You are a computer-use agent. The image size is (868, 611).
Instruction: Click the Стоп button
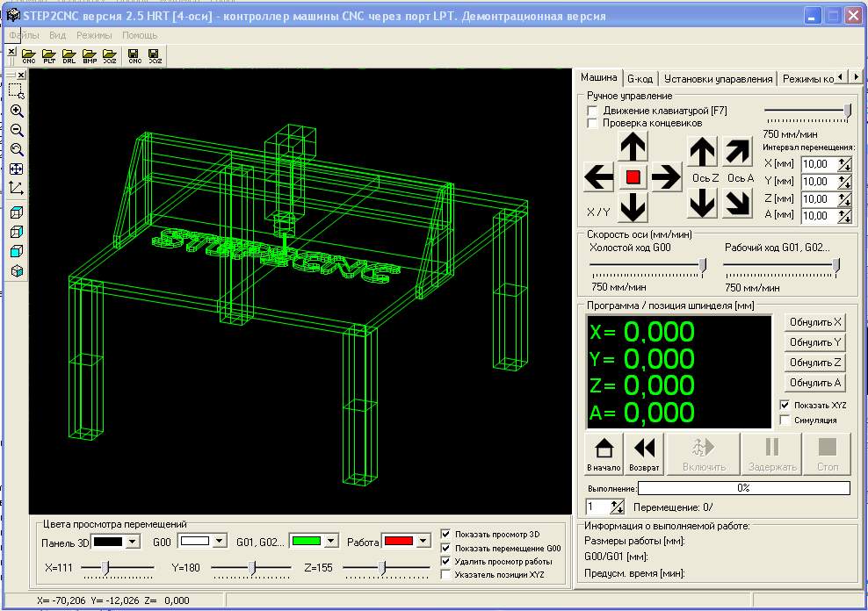point(828,454)
